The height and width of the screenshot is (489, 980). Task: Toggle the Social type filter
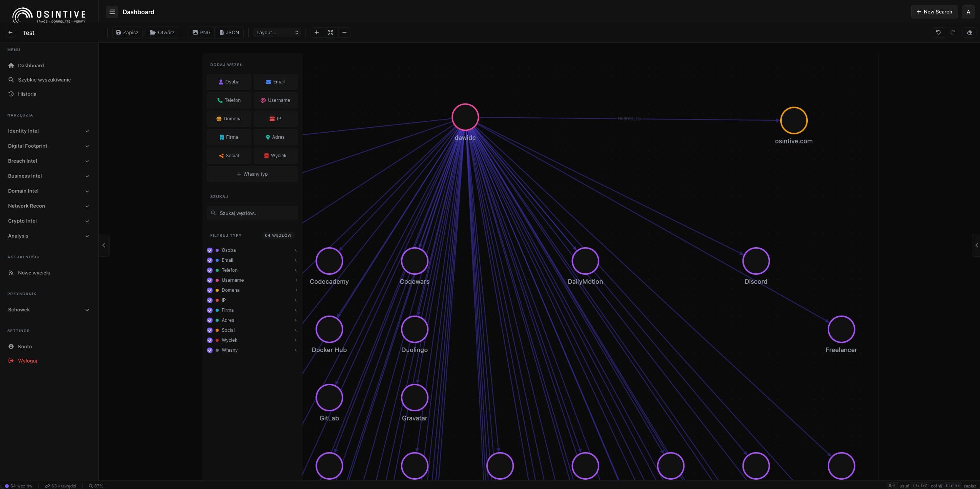(210, 330)
